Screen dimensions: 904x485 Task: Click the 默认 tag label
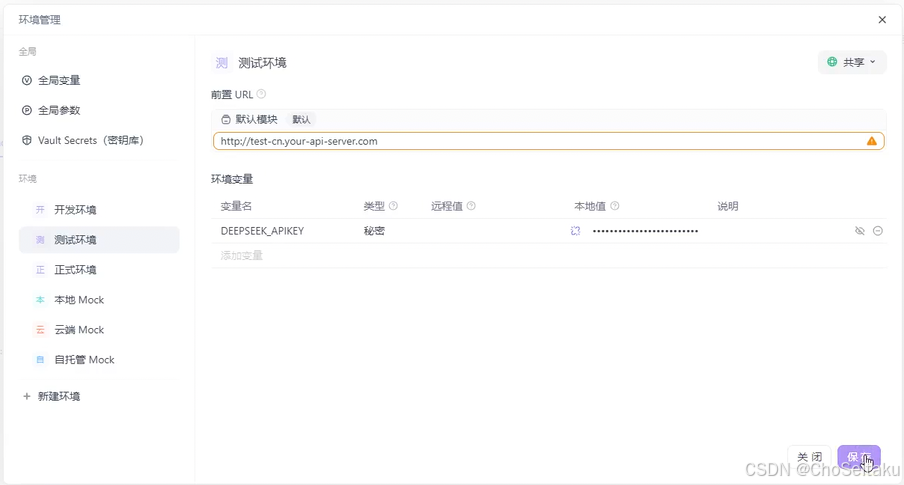pyautogui.click(x=301, y=119)
